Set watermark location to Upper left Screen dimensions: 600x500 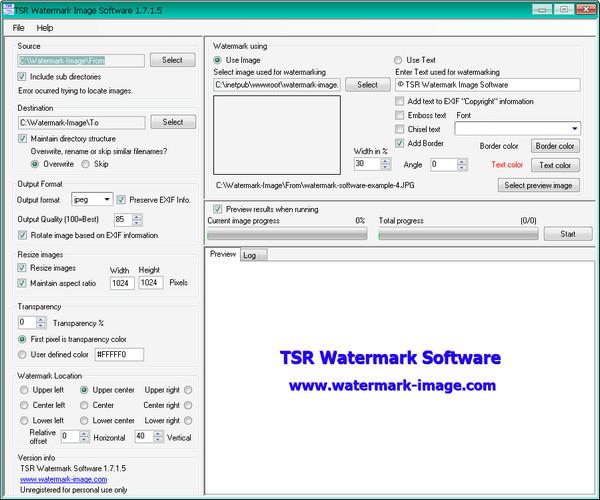(24, 390)
